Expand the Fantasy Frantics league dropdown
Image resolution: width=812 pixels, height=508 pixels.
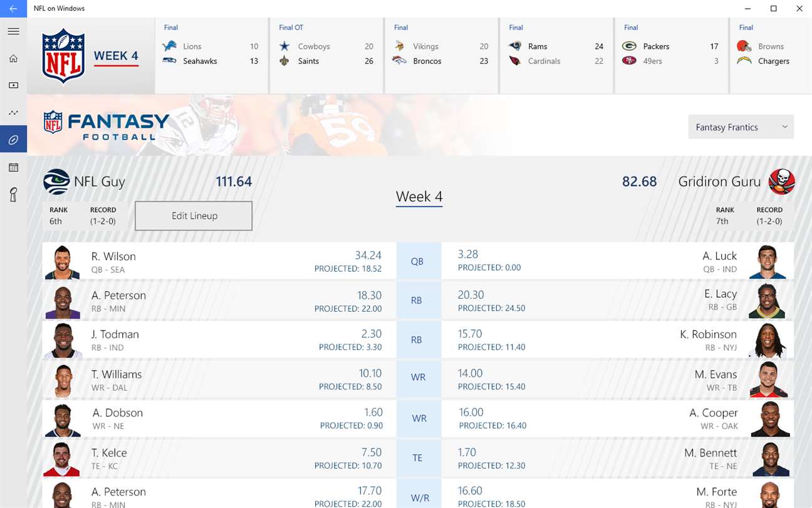pyautogui.click(x=741, y=127)
